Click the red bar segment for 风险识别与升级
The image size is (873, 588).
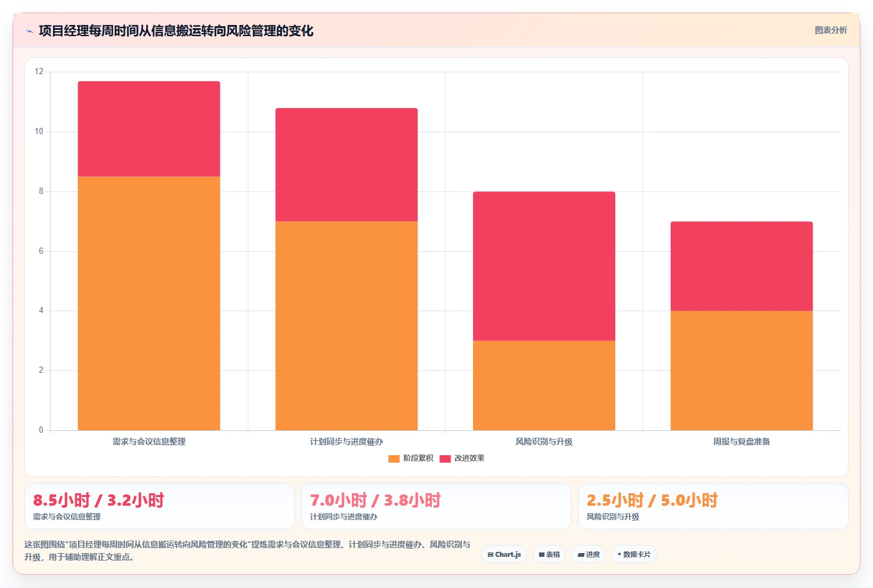544,266
